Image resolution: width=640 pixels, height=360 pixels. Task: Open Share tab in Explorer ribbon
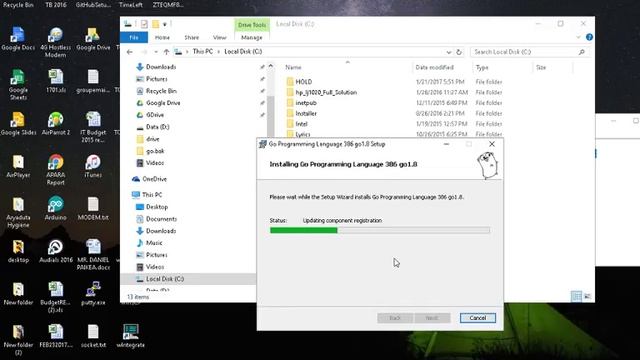click(x=191, y=38)
